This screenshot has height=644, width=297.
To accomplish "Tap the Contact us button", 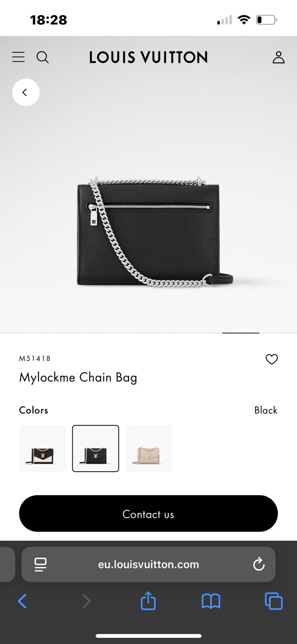I will [x=148, y=514].
